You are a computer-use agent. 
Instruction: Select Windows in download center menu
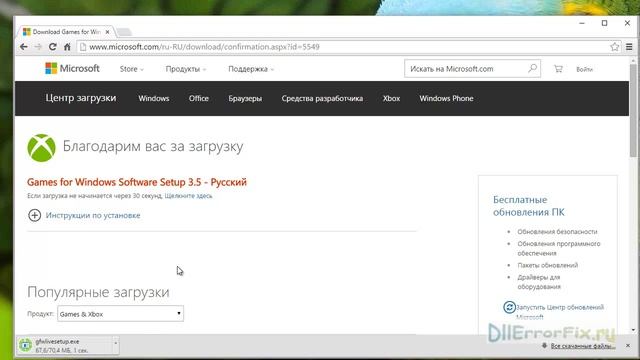point(153,98)
